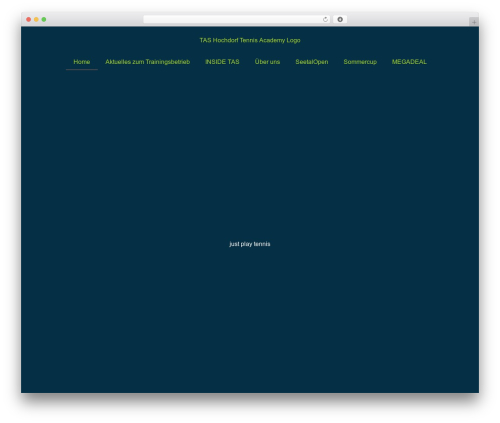Open Aktuelles zum Trainingsbetrieb page

coord(147,62)
